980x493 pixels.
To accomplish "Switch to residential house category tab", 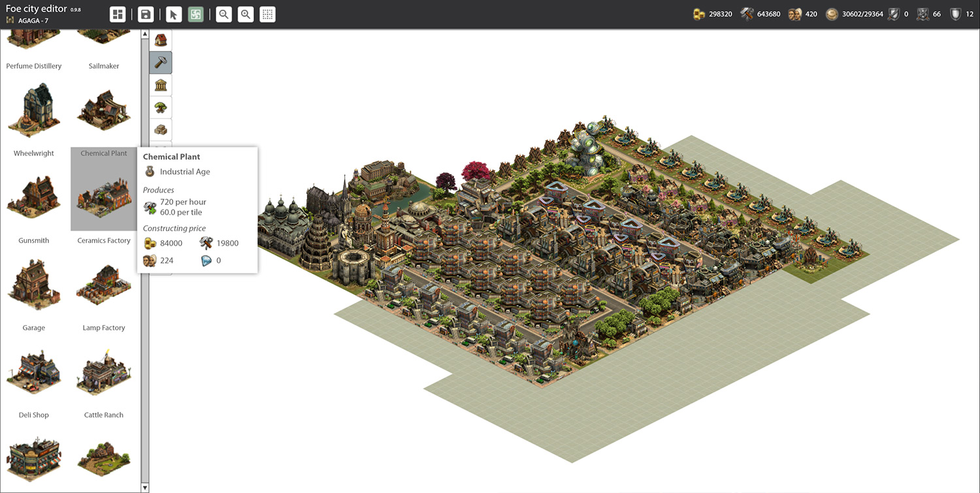I will (x=161, y=40).
